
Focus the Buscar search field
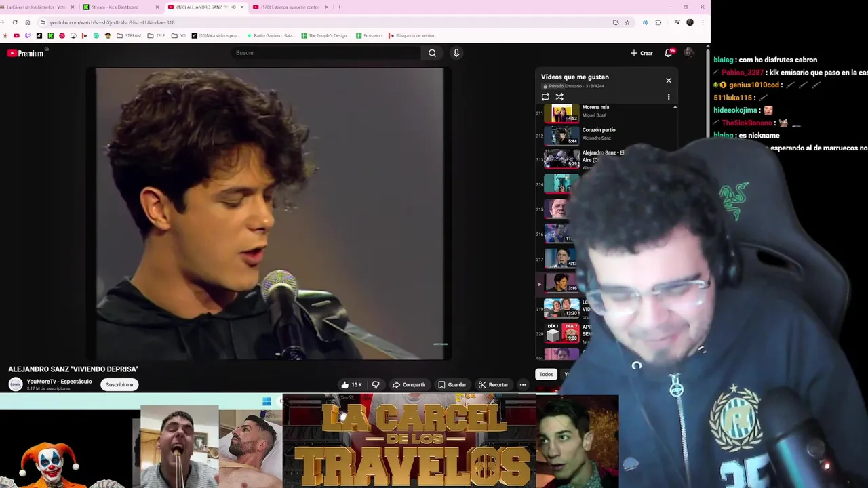(x=325, y=53)
